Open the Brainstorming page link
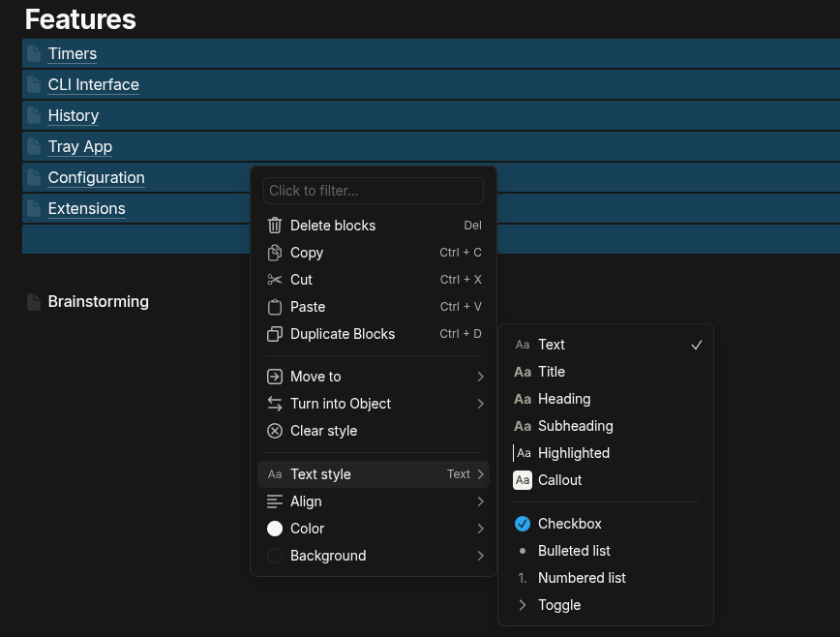This screenshot has height=637, width=840. click(99, 302)
